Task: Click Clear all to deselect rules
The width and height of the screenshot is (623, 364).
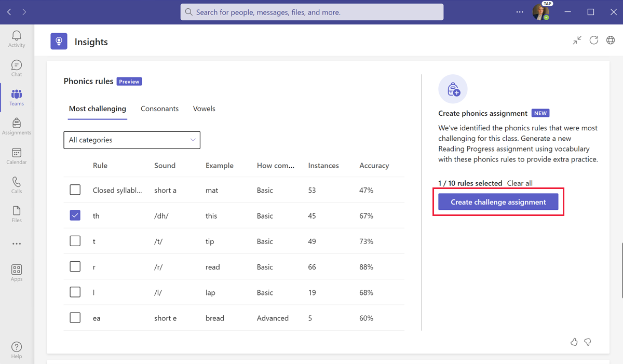Action: click(x=520, y=183)
